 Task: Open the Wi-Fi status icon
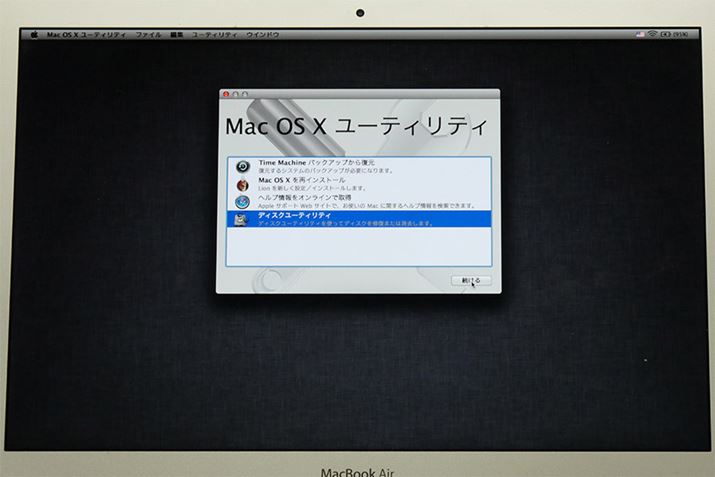tap(653, 34)
